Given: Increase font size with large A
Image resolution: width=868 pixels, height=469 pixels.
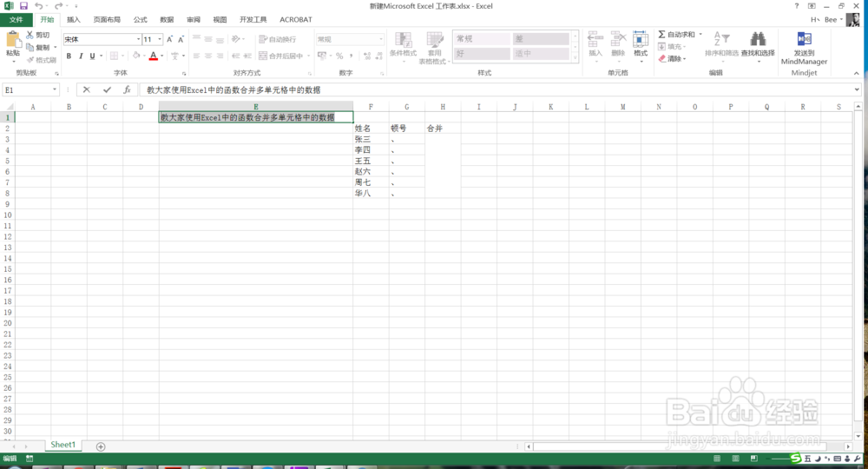Looking at the screenshot, I should 169,39.
